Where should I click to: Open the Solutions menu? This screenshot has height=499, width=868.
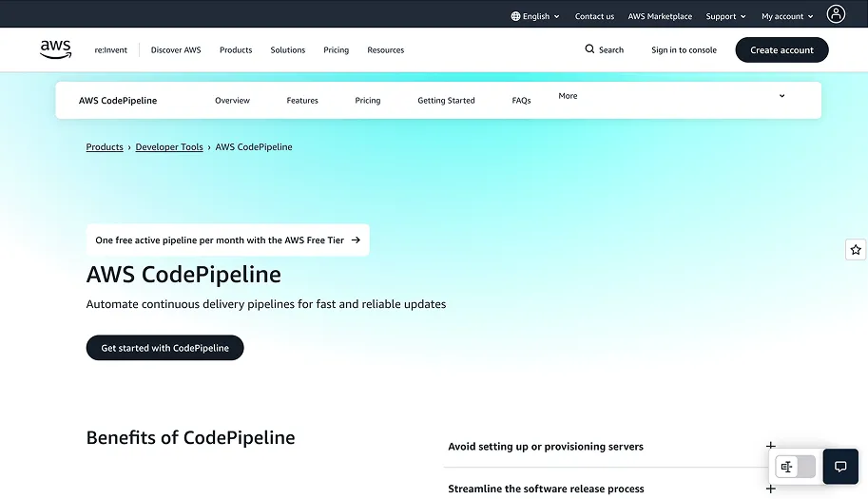pos(288,49)
